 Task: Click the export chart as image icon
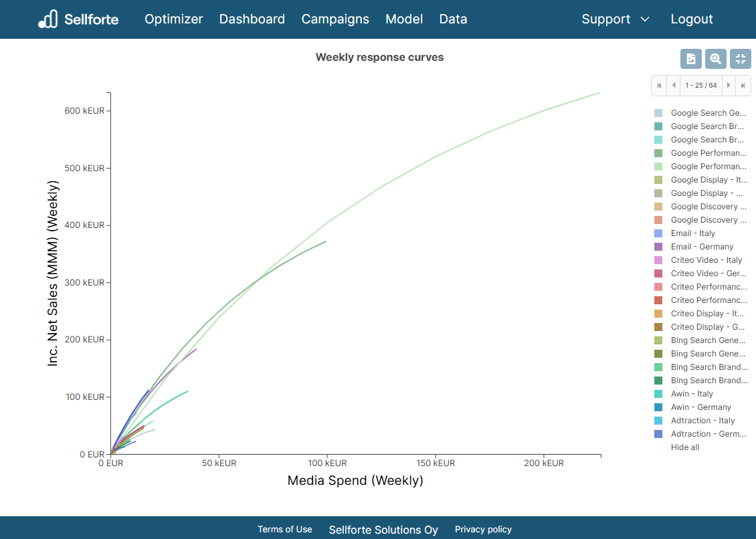point(691,59)
